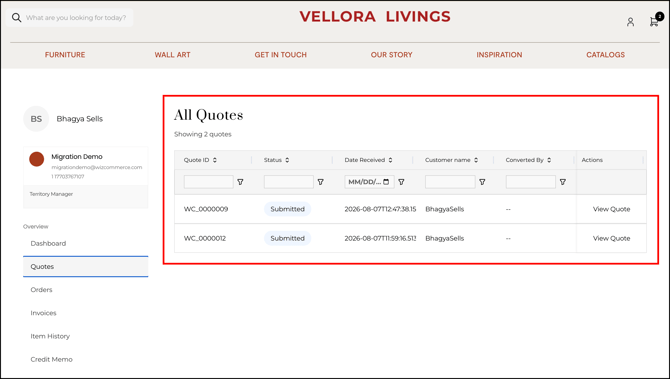The width and height of the screenshot is (670, 379).
Task: Open OUR STORY page
Action: pos(391,55)
